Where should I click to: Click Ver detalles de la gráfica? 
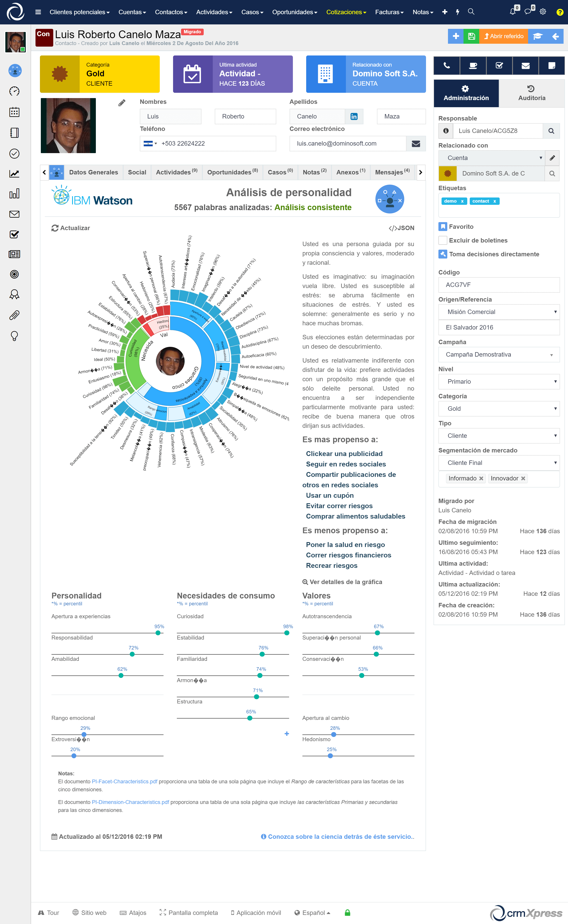[342, 582]
